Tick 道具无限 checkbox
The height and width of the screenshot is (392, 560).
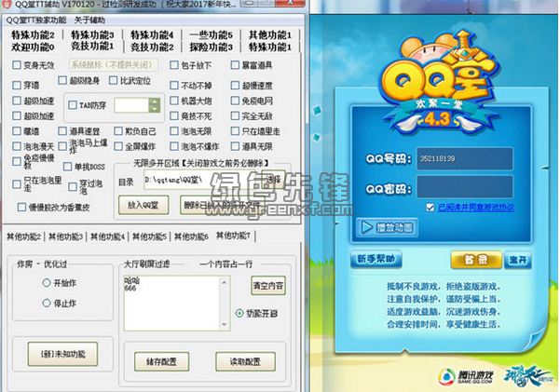(x=235, y=146)
